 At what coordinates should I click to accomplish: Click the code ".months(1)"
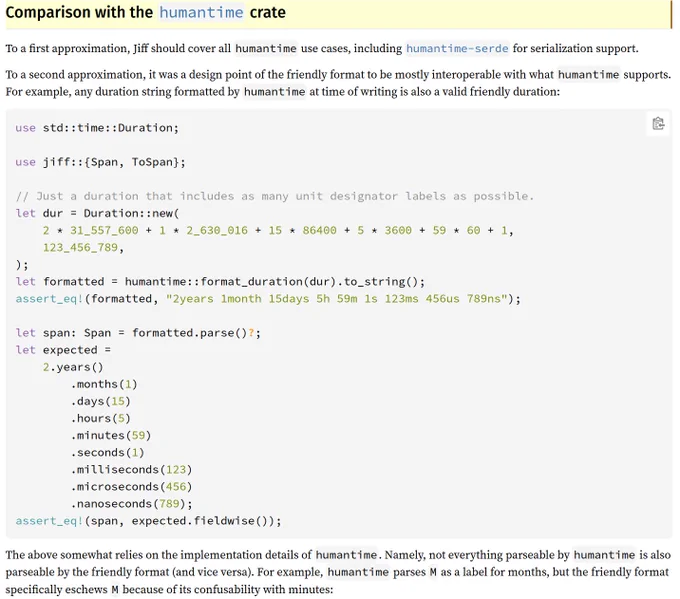click(x=104, y=384)
